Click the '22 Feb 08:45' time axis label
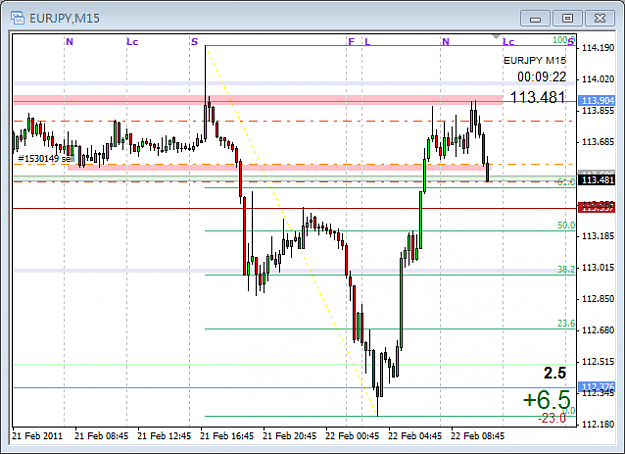This screenshot has width=625, height=454. point(478,436)
